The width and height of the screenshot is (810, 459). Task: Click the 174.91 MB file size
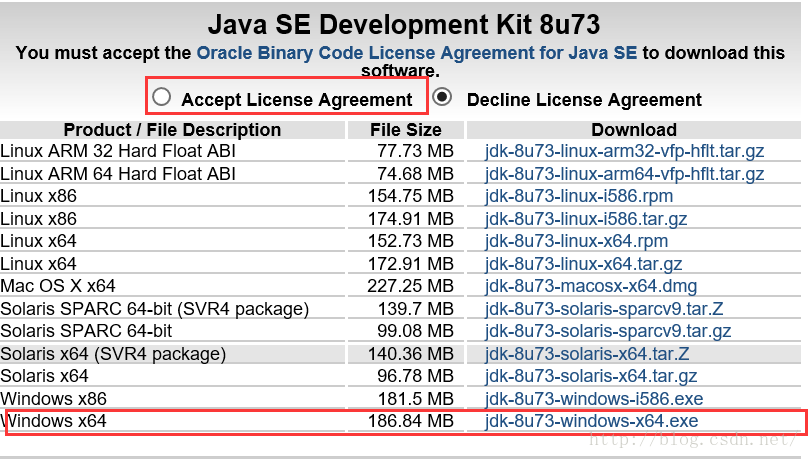(411, 218)
